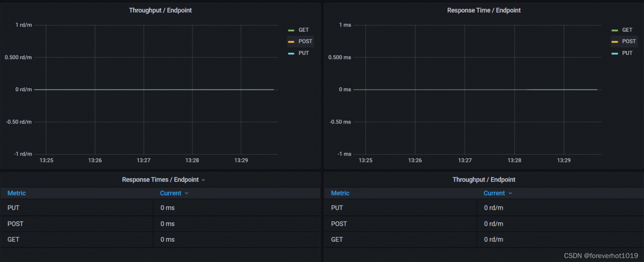
Task: Select POST row in Throughput table
Action: 484,224
